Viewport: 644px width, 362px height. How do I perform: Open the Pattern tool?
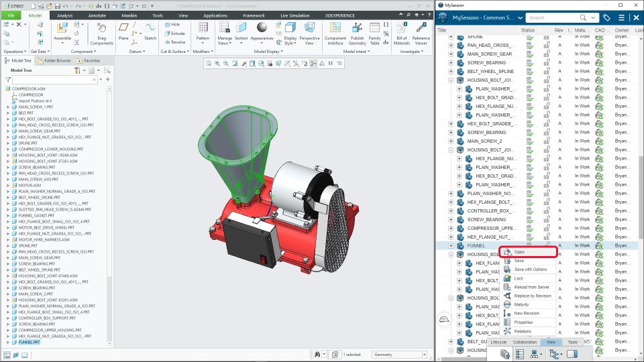pos(203,32)
